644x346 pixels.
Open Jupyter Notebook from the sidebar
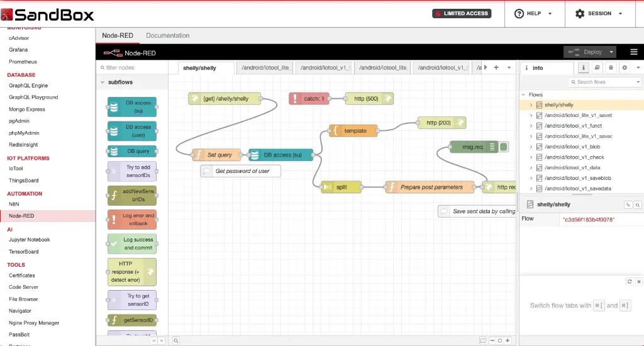(29, 240)
